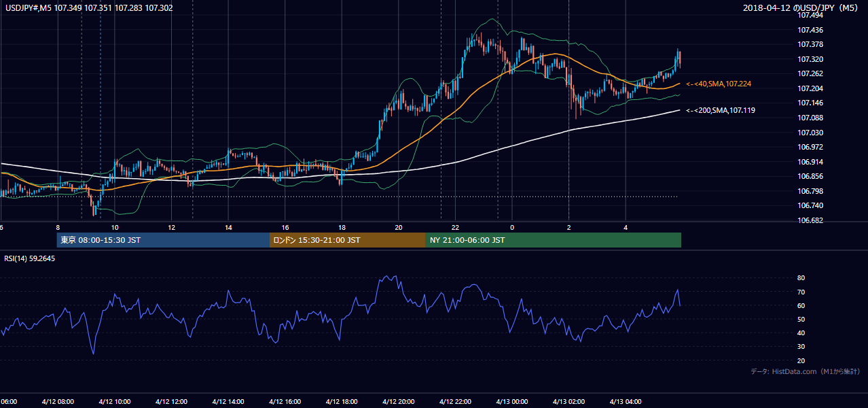
Task: Click the price axis label 107.030
Action: click(x=810, y=133)
